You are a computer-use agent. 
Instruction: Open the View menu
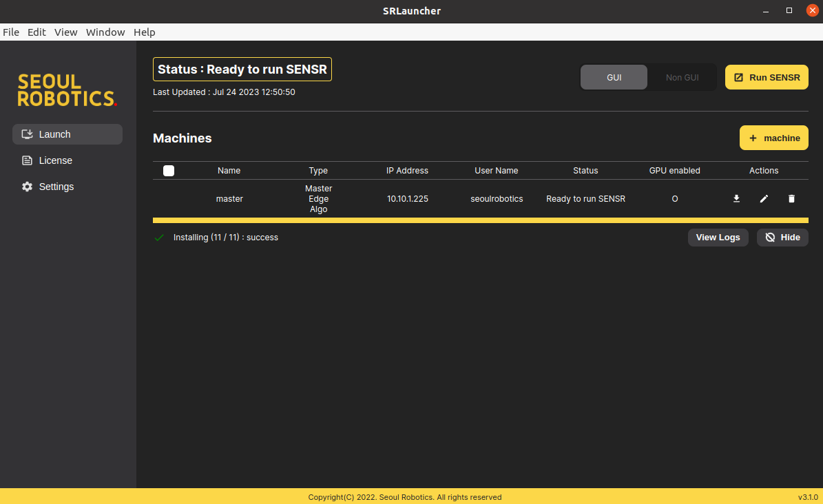point(65,32)
